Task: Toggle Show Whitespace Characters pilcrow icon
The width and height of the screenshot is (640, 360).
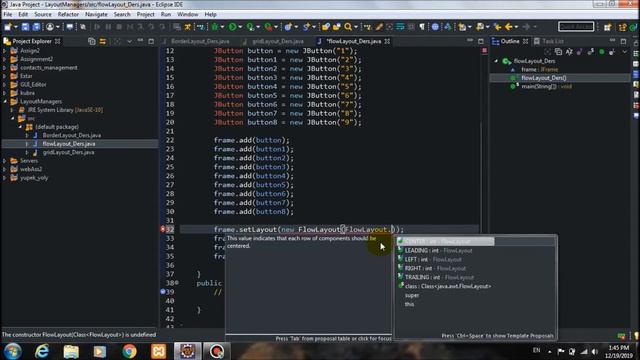Action: [x=422, y=27]
